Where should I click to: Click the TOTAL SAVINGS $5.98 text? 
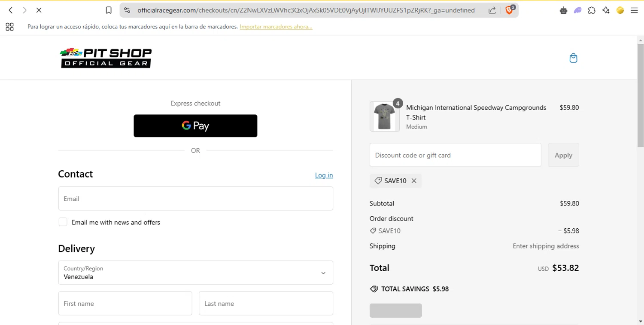point(415,289)
